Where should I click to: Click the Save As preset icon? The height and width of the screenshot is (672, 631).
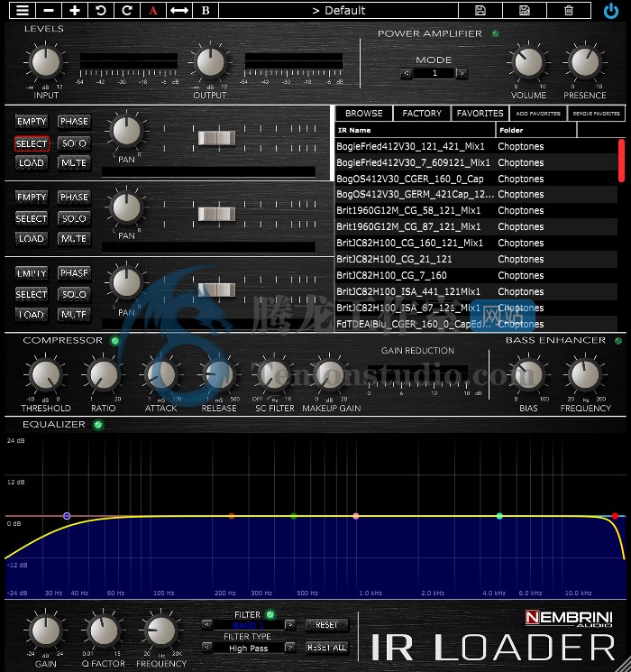click(525, 10)
